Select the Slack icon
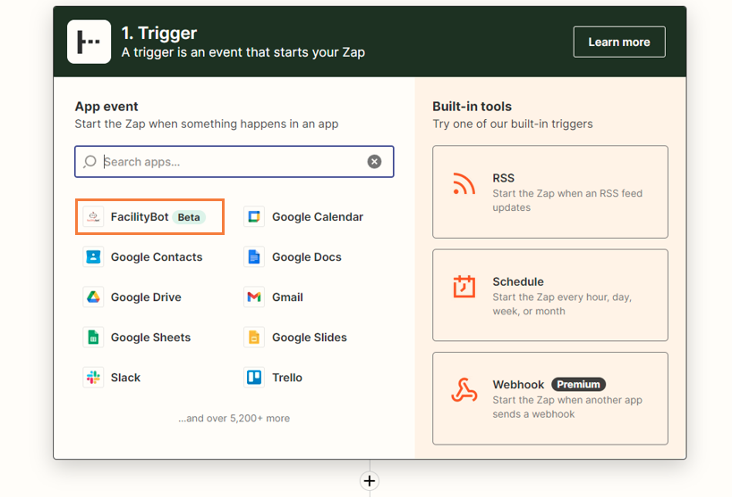Image resolution: width=733 pixels, height=500 pixels. (93, 378)
